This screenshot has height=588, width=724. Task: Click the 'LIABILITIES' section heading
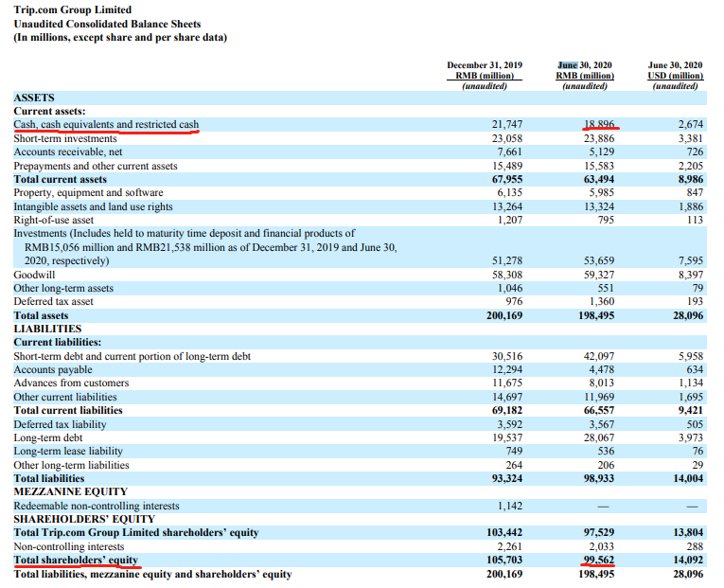47,329
